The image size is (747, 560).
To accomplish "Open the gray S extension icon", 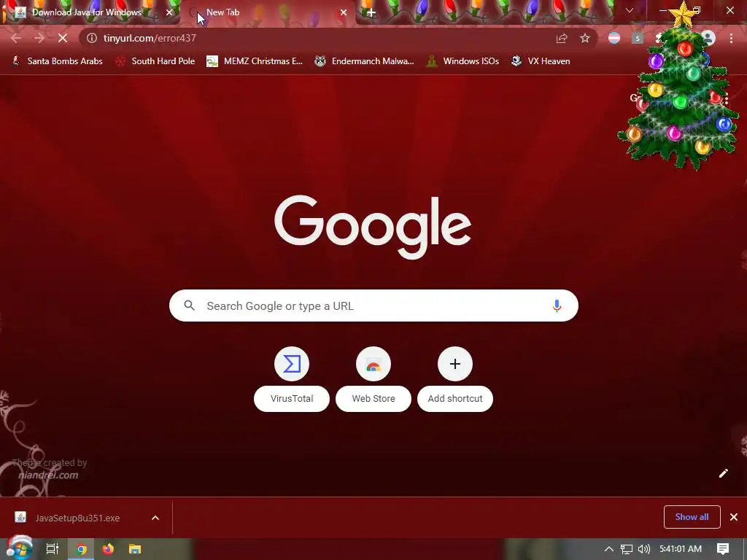I will pos(638,38).
